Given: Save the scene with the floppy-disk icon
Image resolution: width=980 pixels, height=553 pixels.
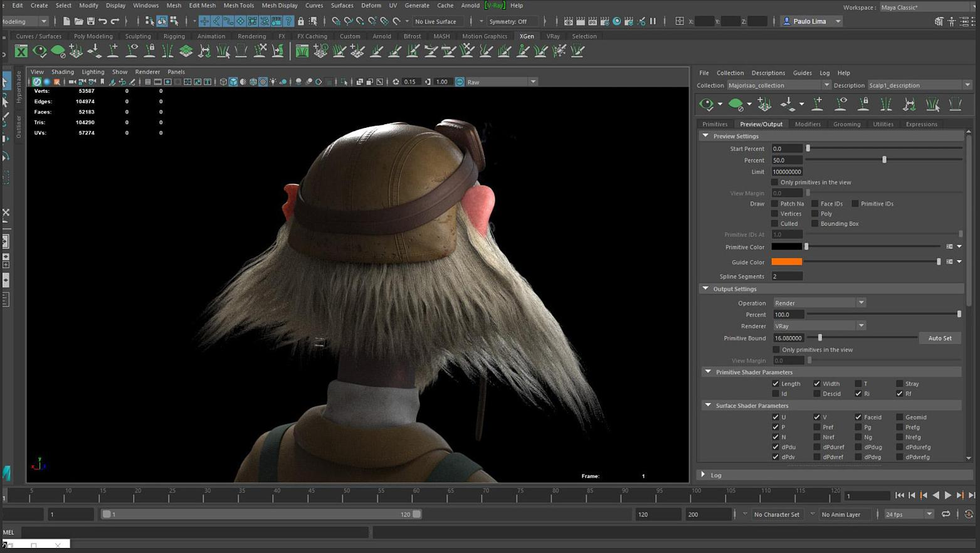Looking at the screenshot, I should pyautogui.click(x=90, y=21).
